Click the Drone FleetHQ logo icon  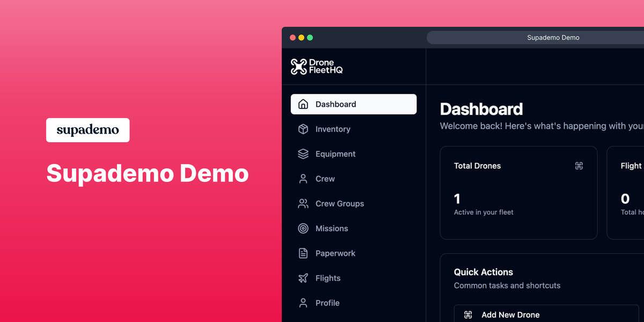coord(298,67)
